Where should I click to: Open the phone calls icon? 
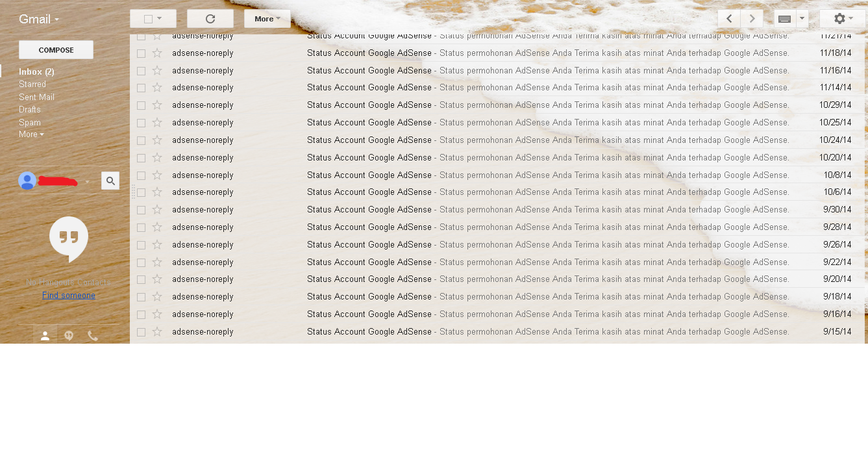[x=93, y=335]
